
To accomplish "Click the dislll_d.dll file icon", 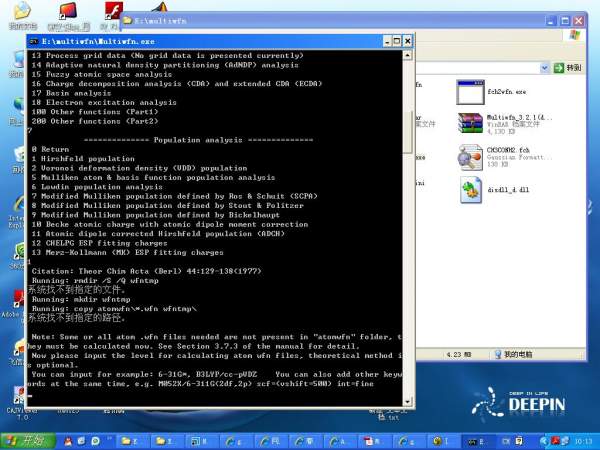I will click(471, 190).
